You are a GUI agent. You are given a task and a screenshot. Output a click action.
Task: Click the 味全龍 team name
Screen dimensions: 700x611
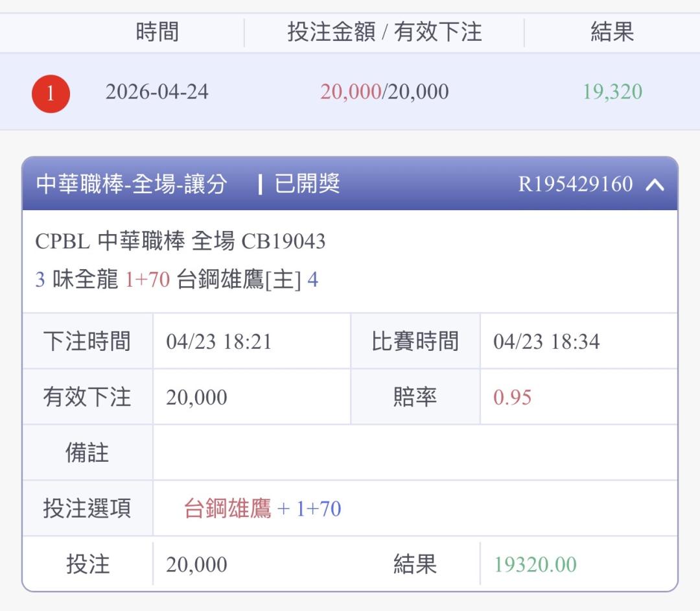tap(85, 280)
